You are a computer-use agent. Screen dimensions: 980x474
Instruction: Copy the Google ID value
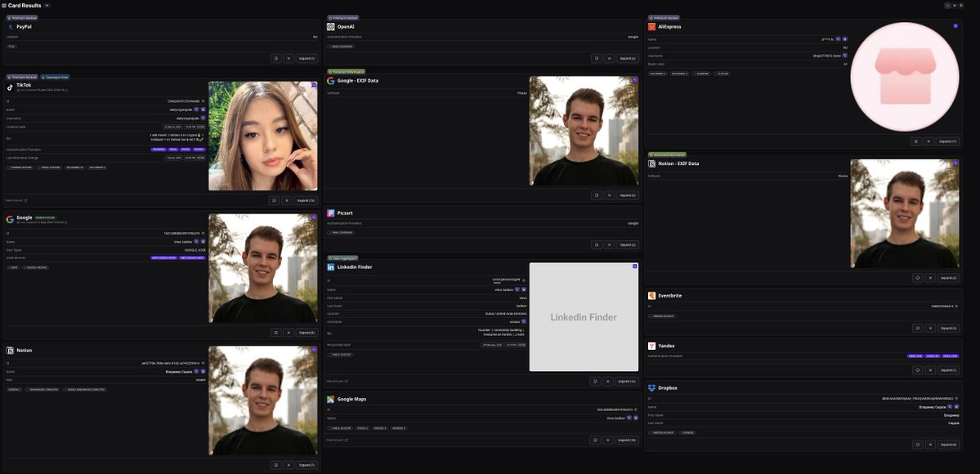pyautogui.click(x=204, y=233)
